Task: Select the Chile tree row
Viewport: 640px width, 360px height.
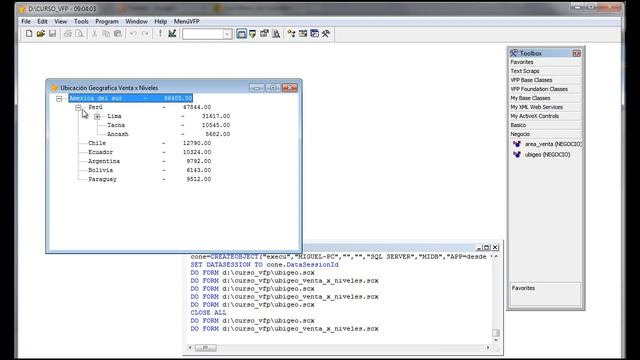Action: [149, 143]
